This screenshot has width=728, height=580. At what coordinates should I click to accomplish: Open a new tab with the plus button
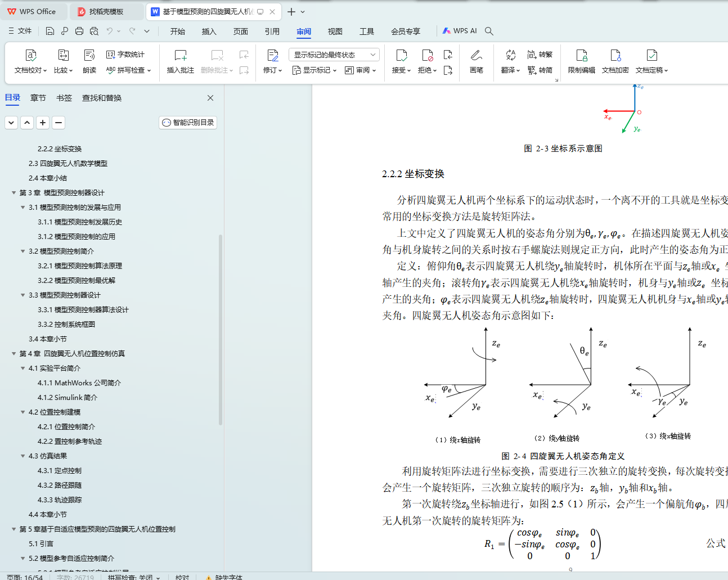pos(291,11)
